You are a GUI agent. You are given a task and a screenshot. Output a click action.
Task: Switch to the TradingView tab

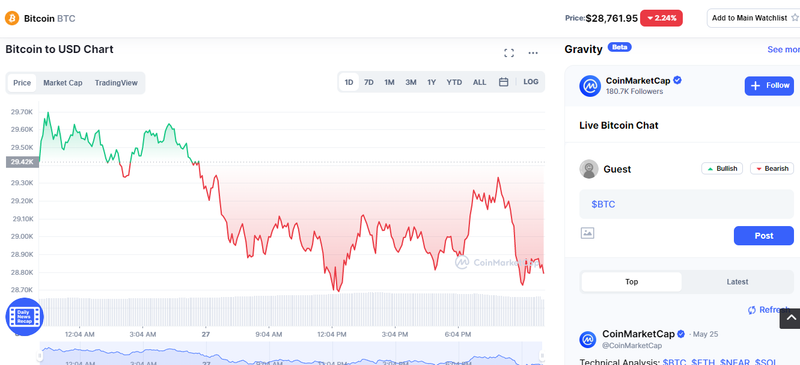click(x=116, y=83)
